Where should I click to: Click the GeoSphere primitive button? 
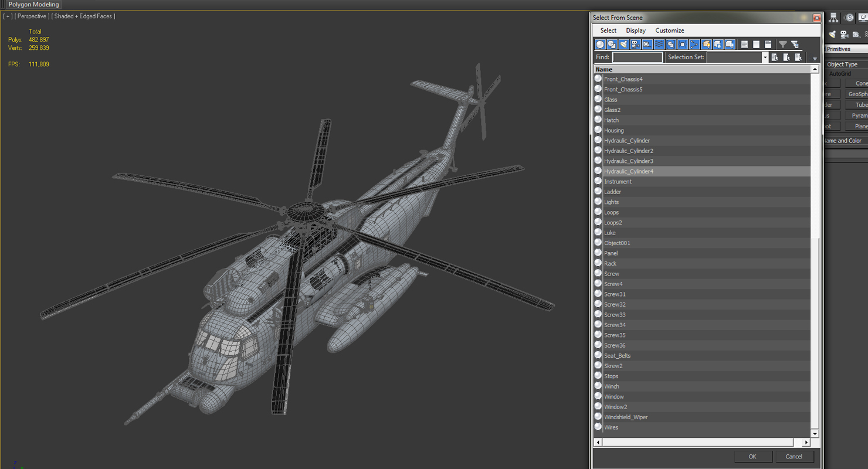pos(857,94)
